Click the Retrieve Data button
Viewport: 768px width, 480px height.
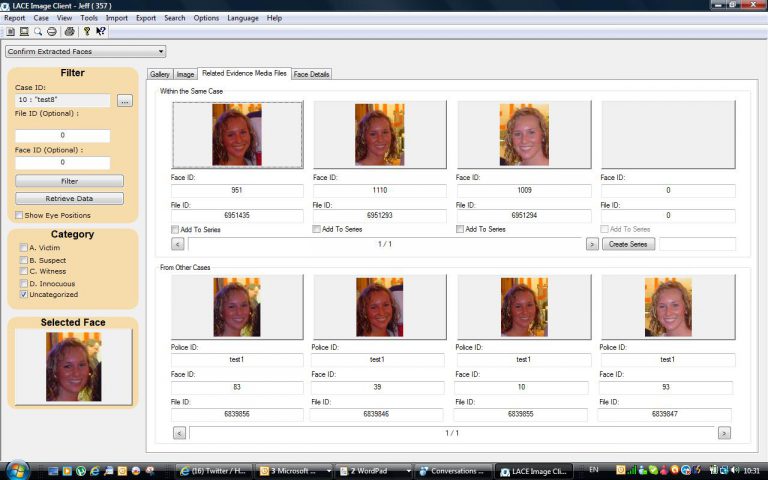click(69, 198)
